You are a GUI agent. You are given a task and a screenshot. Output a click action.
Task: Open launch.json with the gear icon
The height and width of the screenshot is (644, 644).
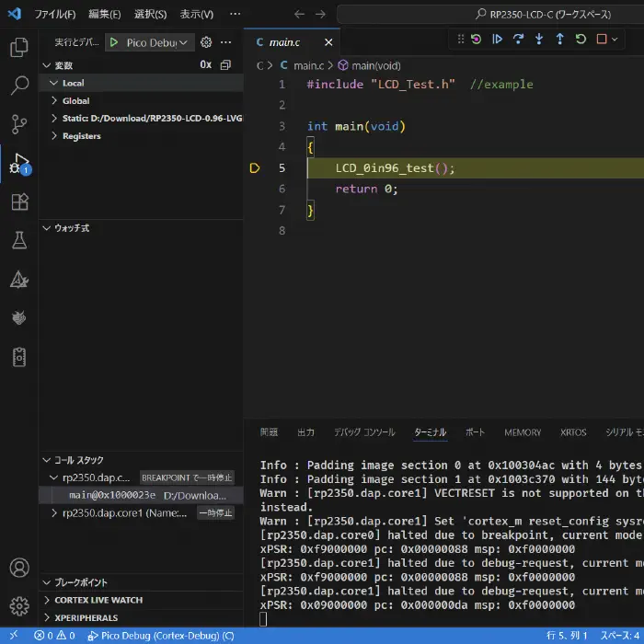pyautogui.click(x=206, y=42)
